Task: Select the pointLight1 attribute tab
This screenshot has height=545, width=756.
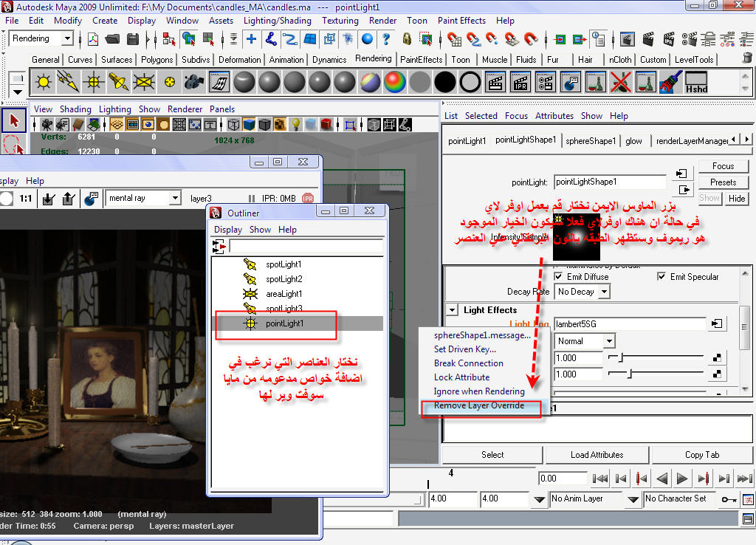Action: [467, 141]
